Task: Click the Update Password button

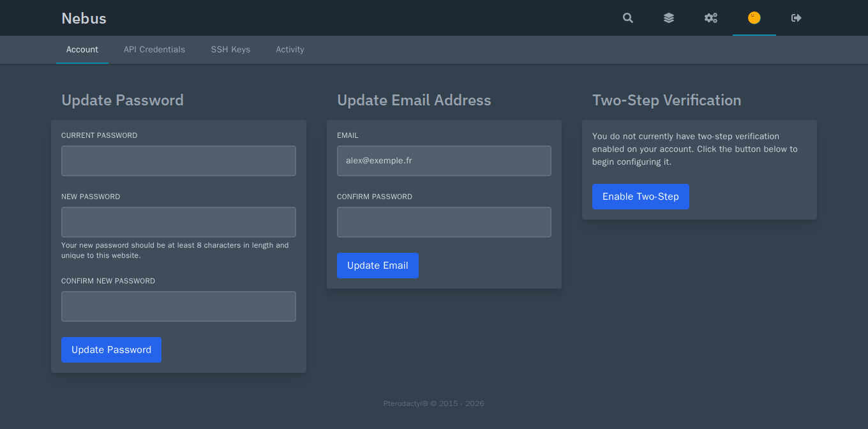Action: (x=111, y=350)
